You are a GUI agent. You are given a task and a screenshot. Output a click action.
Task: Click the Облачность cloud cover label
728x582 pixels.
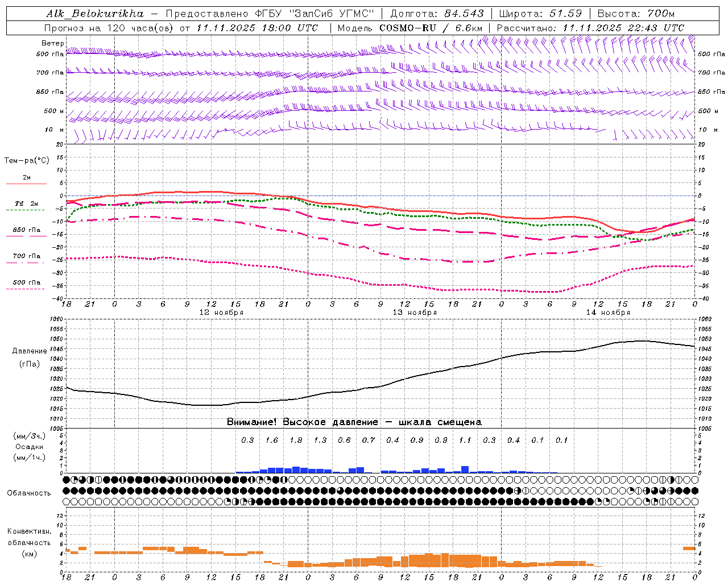click(29, 493)
